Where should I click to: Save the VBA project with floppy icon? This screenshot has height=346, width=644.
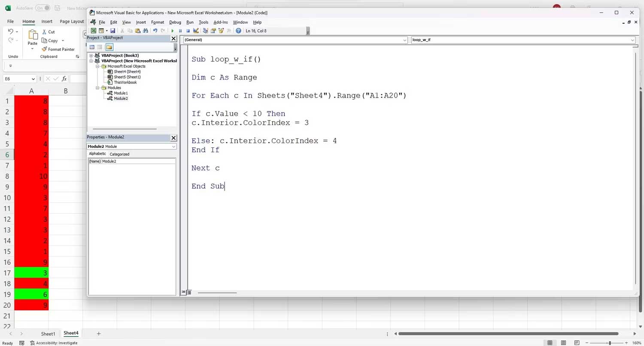coord(112,31)
